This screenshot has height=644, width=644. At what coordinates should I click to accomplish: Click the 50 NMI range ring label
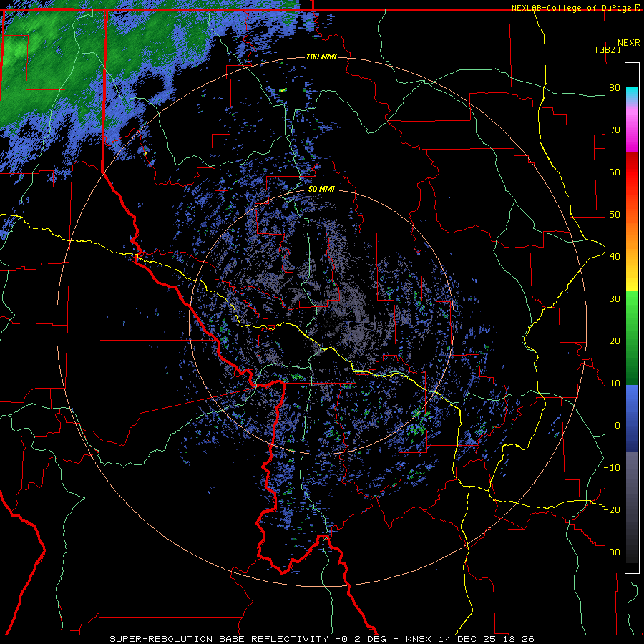[321, 190]
